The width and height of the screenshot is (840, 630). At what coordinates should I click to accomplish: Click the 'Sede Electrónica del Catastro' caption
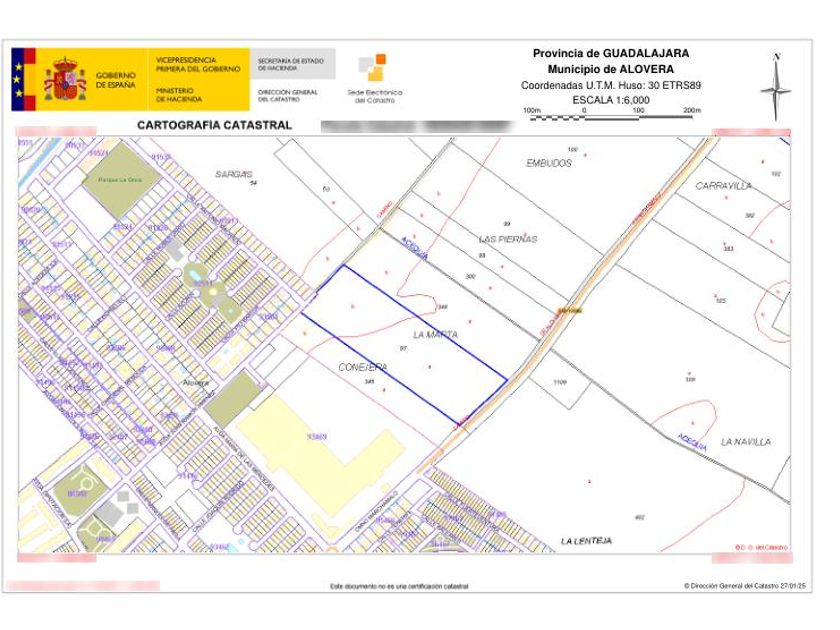pos(374,96)
